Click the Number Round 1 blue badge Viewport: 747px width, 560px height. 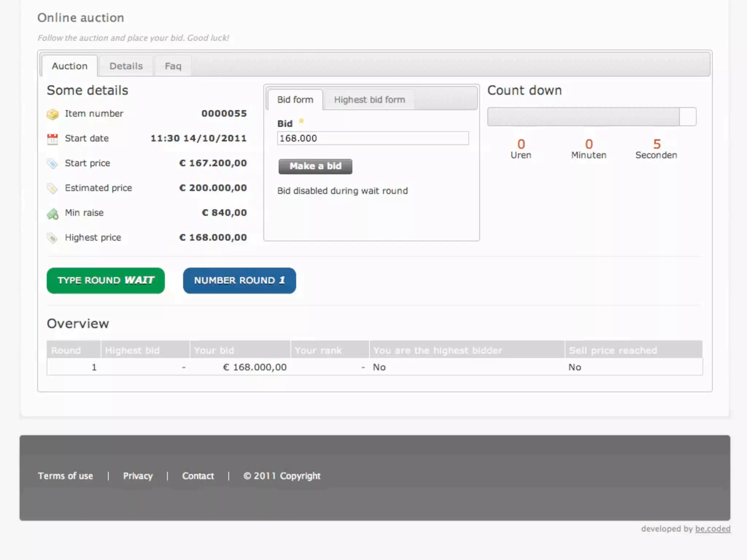pos(239,280)
